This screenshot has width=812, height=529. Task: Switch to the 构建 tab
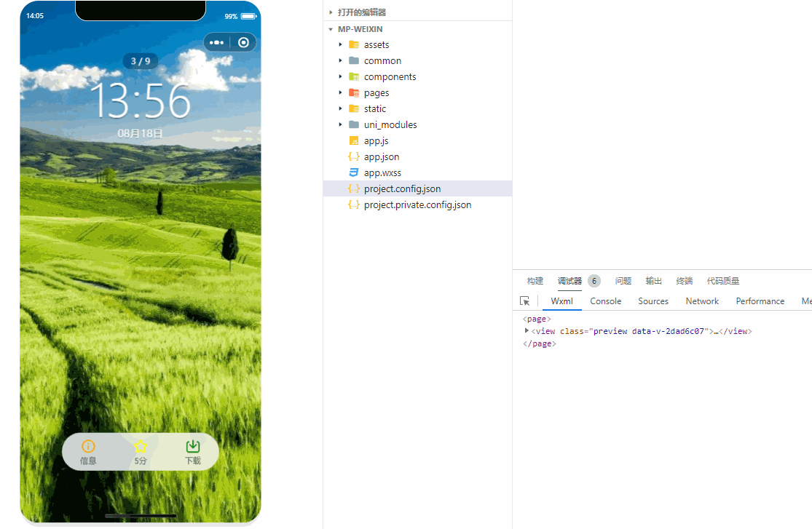click(x=535, y=281)
